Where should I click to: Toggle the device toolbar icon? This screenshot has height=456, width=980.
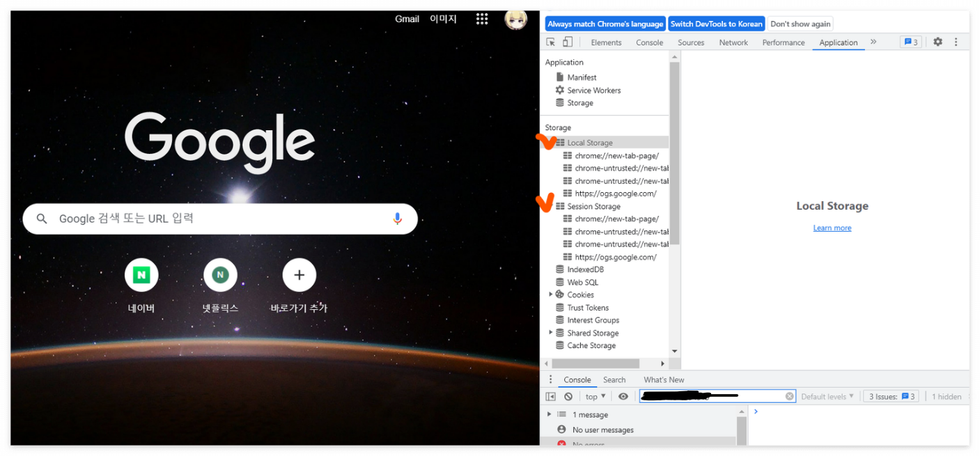568,42
